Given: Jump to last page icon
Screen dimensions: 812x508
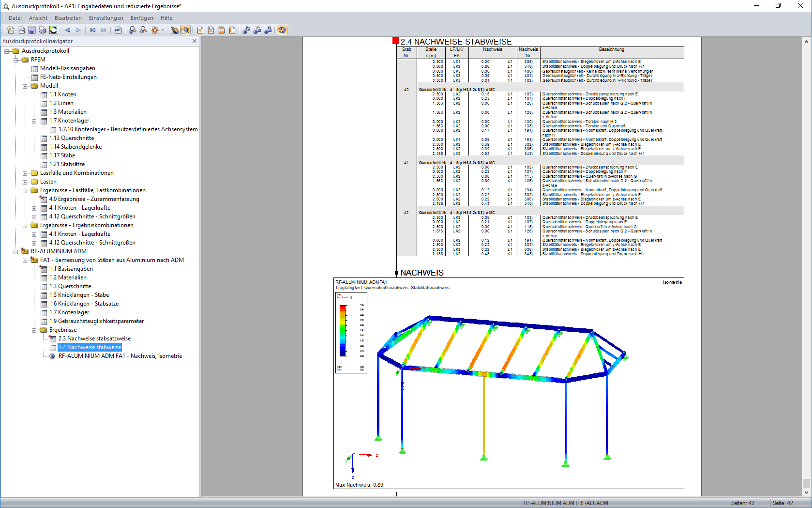Looking at the screenshot, I should click(104, 30).
